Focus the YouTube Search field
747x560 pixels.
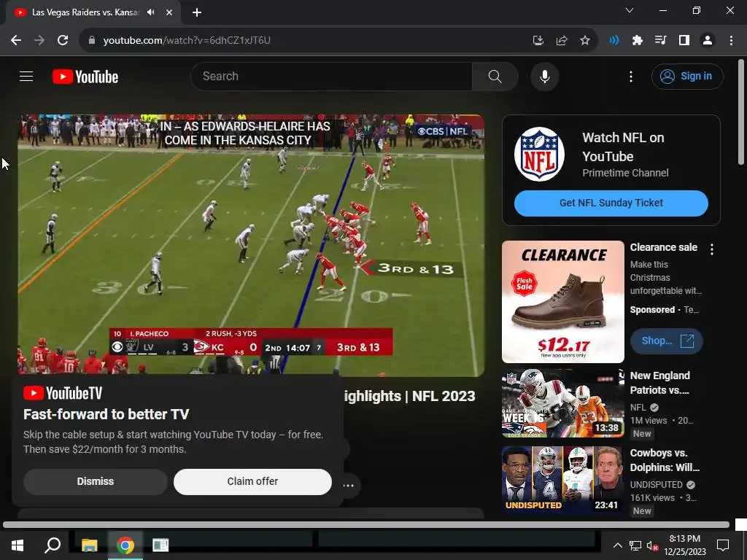pos(332,76)
